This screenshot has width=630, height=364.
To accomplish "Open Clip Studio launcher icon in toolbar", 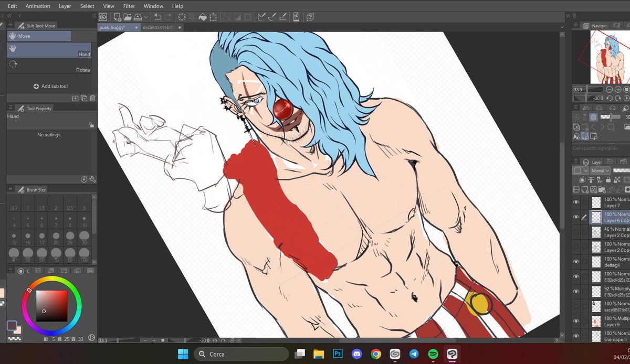I will pyautogui.click(x=103, y=17).
